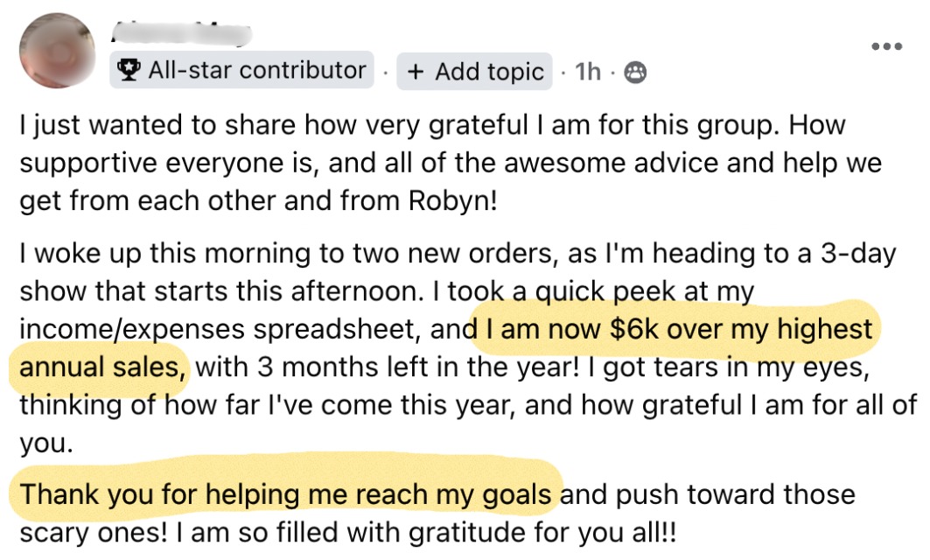Click highlighted text '$6k over my highest'
930x560 pixels.
pos(741,329)
